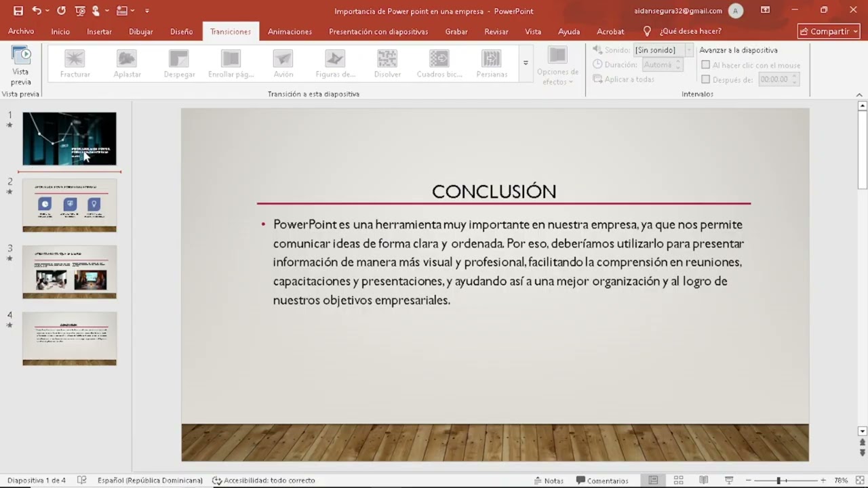Select slide 3 thumbnail
Screen dimensions: 868x488
point(69,272)
